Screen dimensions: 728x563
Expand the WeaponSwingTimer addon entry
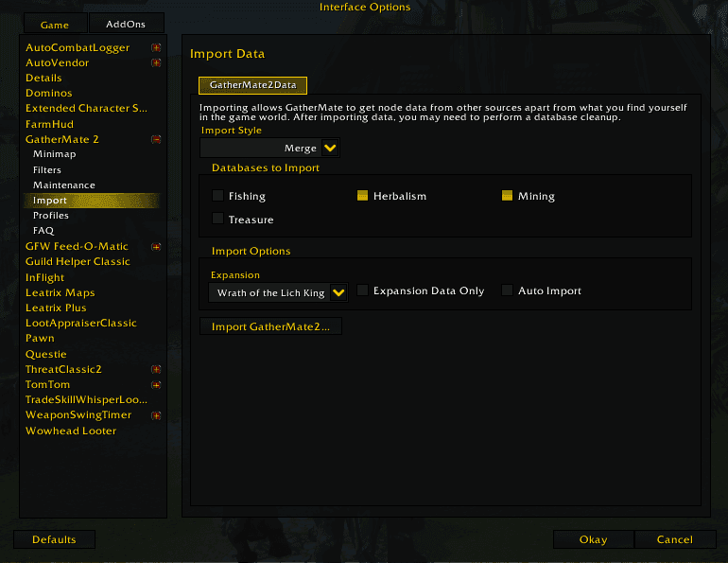click(x=156, y=415)
